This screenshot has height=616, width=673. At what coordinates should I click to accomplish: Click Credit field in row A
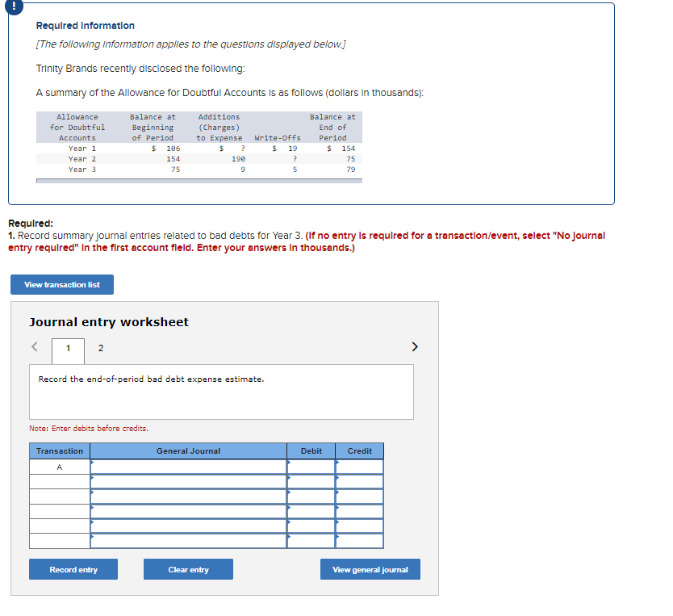click(x=360, y=467)
